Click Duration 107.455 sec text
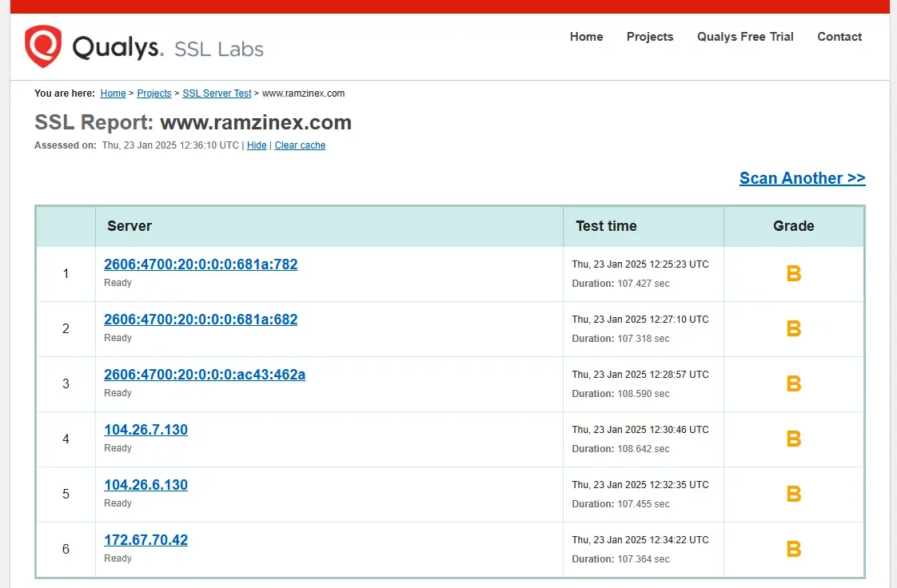The height and width of the screenshot is (588, 897). coord(620,504)
